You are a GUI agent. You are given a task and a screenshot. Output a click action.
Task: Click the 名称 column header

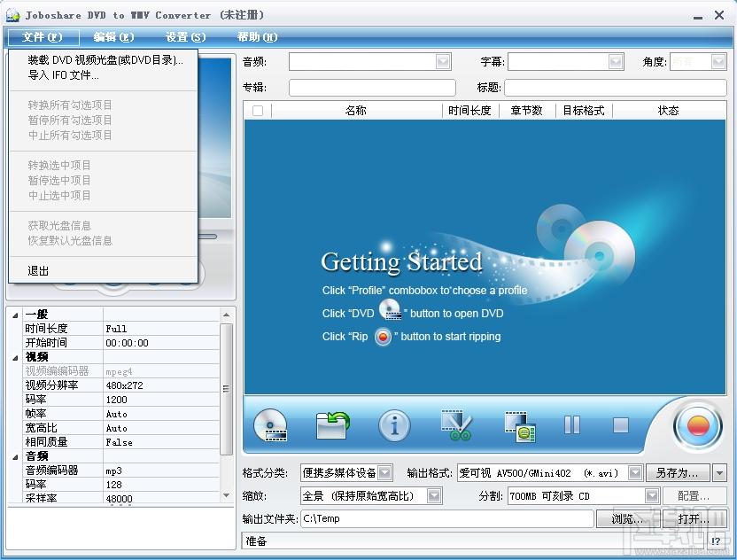tap(356, 111)
